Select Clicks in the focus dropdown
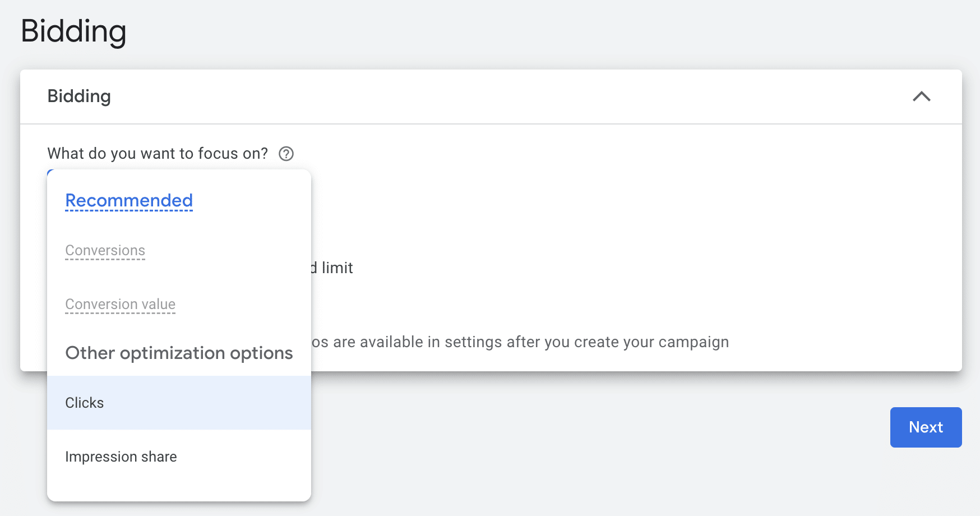980x516 pixels. 179,403
